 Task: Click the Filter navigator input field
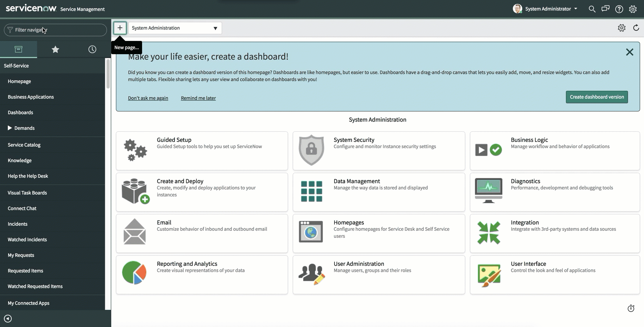coord(55,30)
